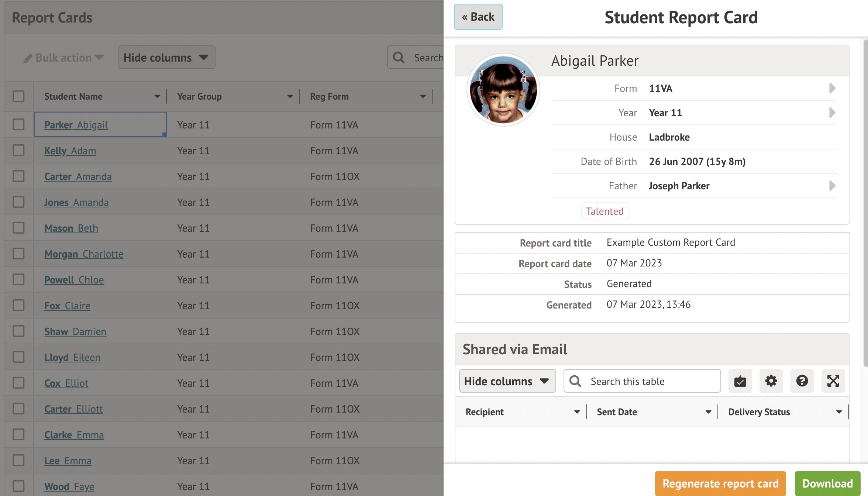The width and height of the screenshot is (868, 496).
Task: Click the arrow next to Form 11VA
Action: point(832,88)
